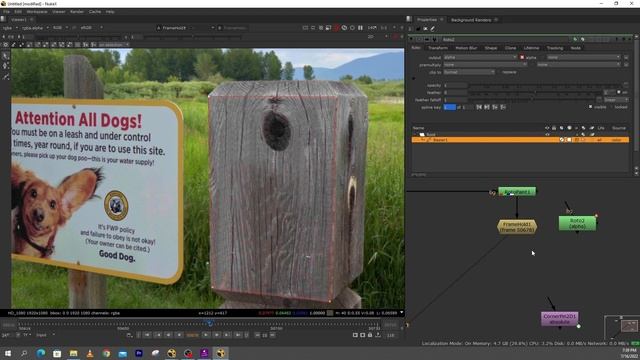This screenshot has width=640, height=360.
Task: Click the spline key number field
Action: click(x=449, y=107)
